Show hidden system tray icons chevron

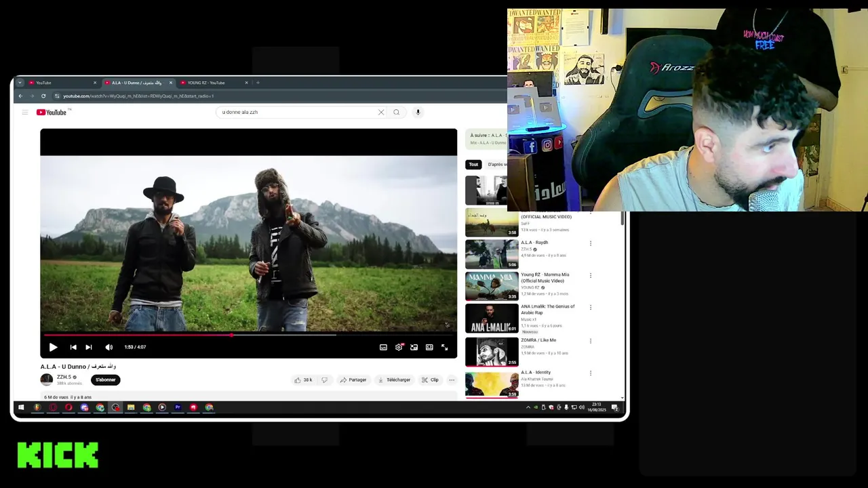(x=528, y=407)
